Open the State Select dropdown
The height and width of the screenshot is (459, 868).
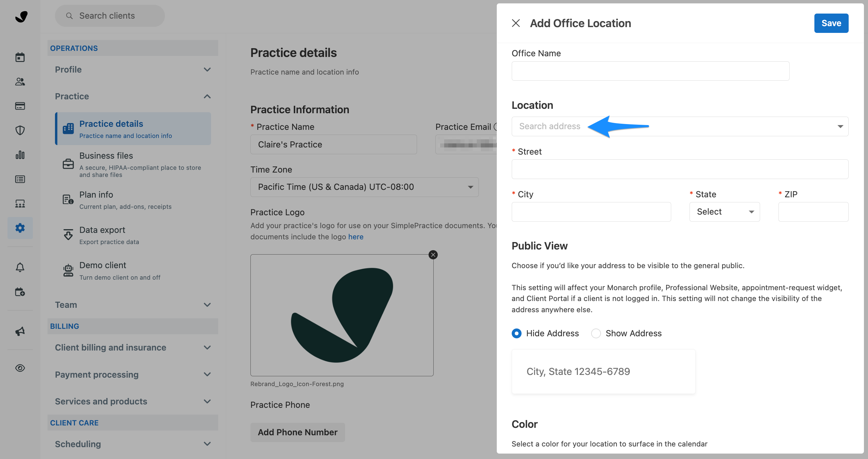[x=724, y=212]
